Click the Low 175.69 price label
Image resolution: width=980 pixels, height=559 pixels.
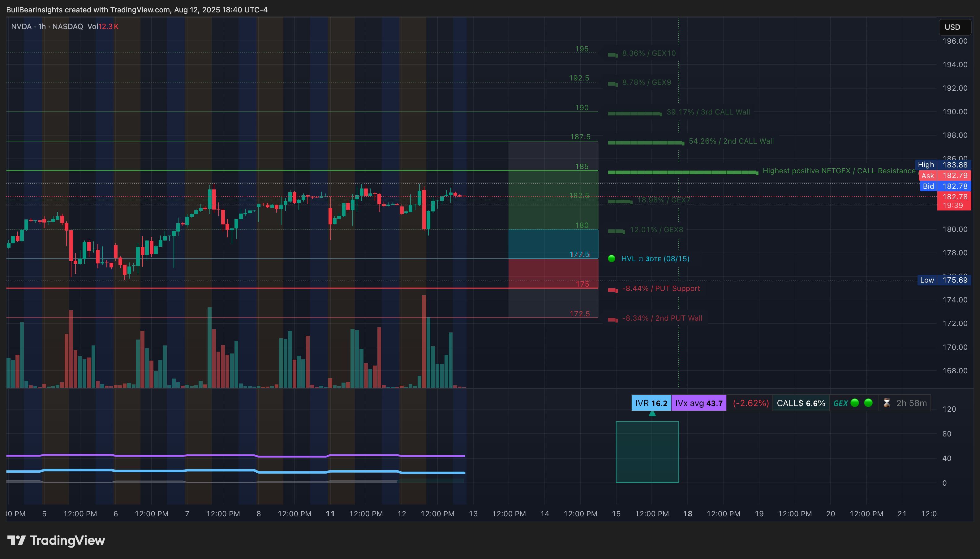[944, 280]
